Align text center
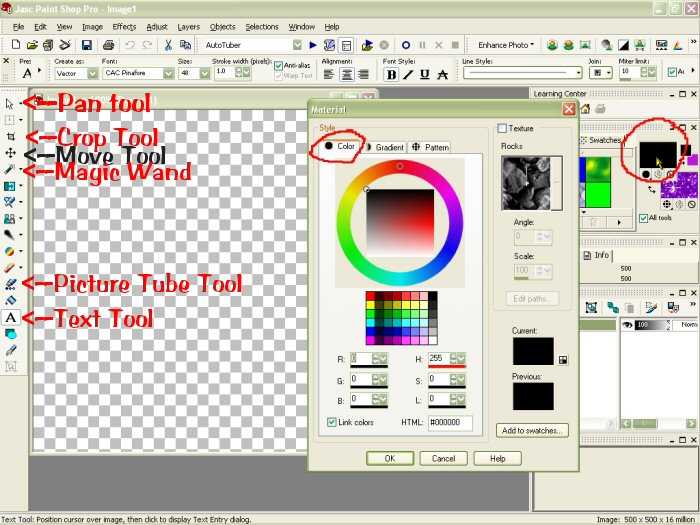700x525 pixels. coord(346,74)
